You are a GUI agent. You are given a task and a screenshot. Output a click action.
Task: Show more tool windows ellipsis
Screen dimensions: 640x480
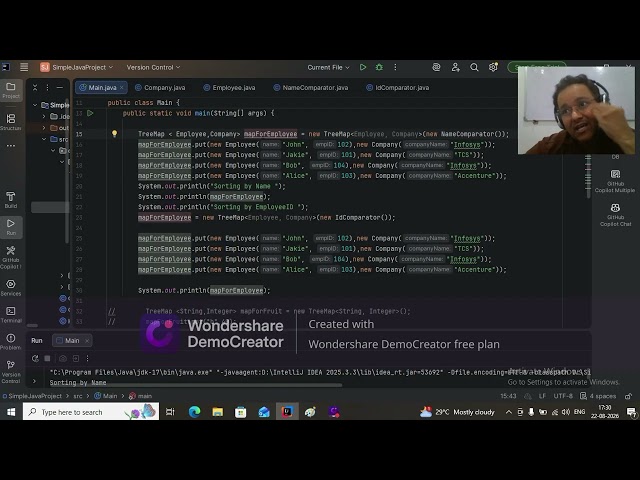point(11,146)
